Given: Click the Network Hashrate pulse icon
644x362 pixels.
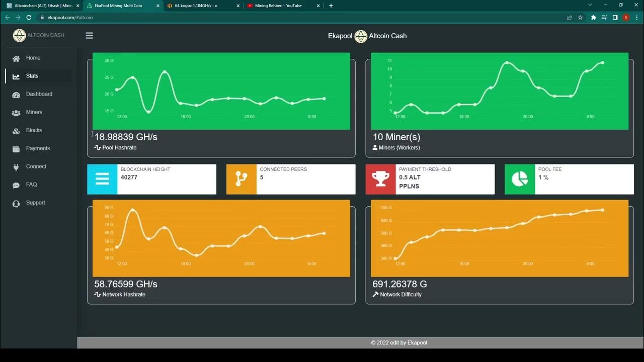Looking at the screenshot, I should coord(98,295).
